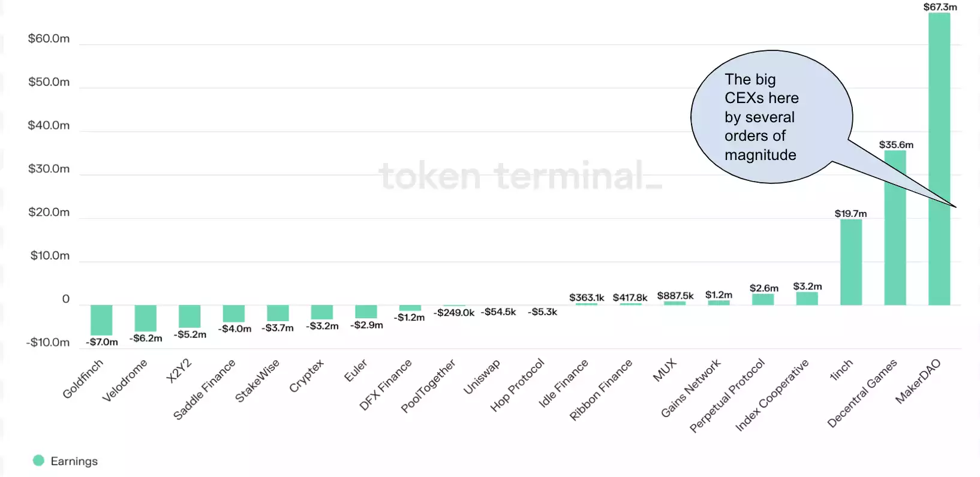Click the Euler axis label
The image size is (980, 477).
pos(356,371)
